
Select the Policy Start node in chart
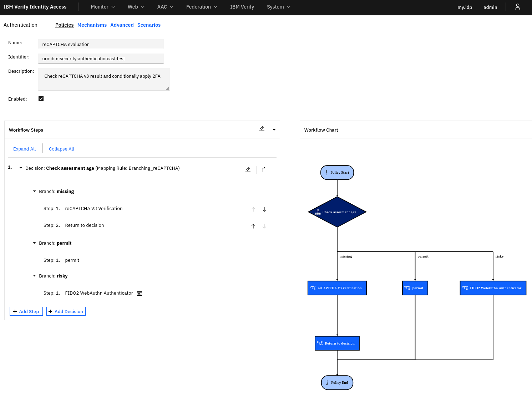337,173
